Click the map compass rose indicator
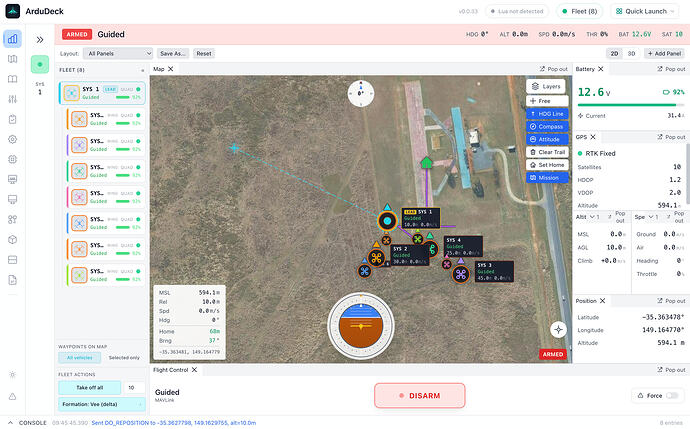The width and height of the screenshot is (690, 429). [x=361, y=93]
